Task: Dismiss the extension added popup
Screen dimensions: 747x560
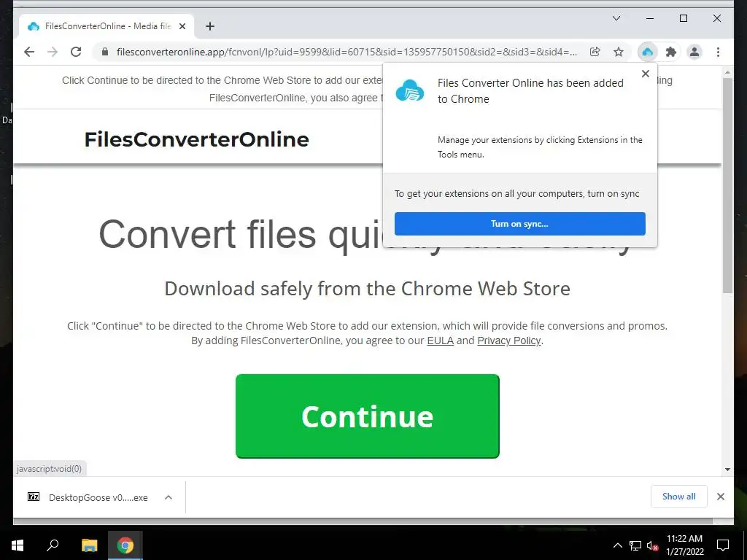Action: (646, 74)
